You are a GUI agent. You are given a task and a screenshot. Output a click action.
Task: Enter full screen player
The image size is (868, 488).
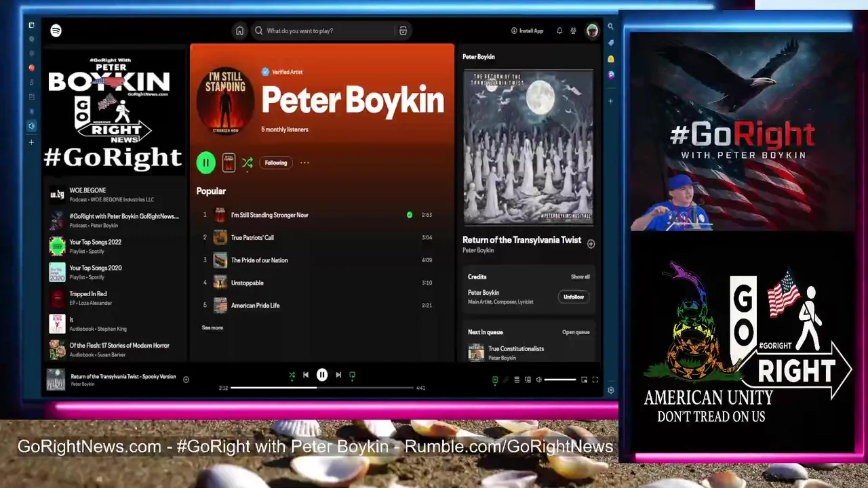coord(595,380)
